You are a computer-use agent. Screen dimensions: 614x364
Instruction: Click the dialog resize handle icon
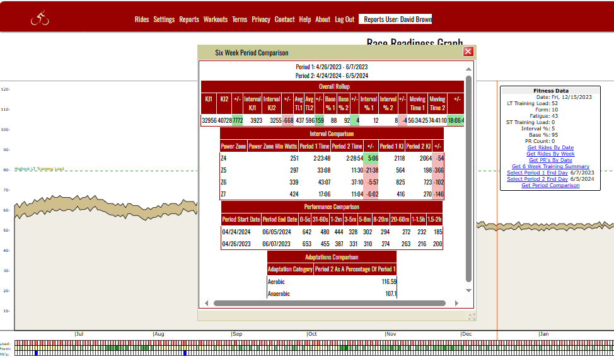[x=472, y=317]
